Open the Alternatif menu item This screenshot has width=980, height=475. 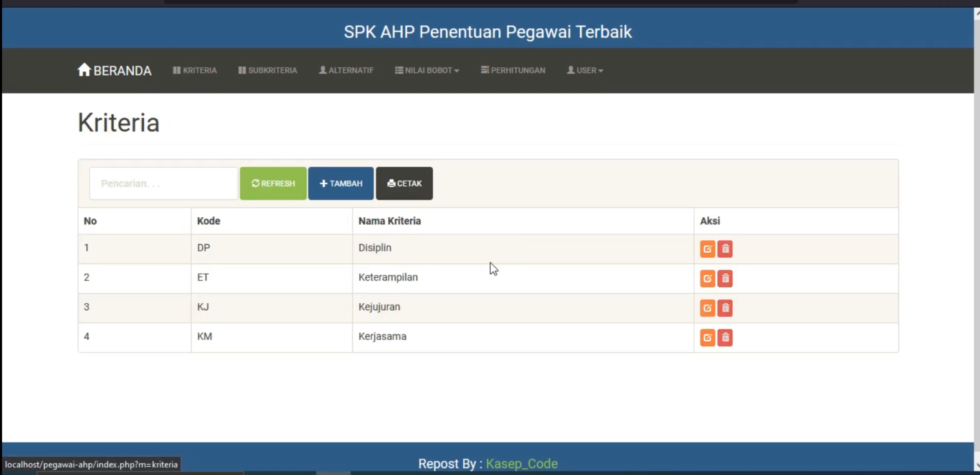[x=346, y=70]
